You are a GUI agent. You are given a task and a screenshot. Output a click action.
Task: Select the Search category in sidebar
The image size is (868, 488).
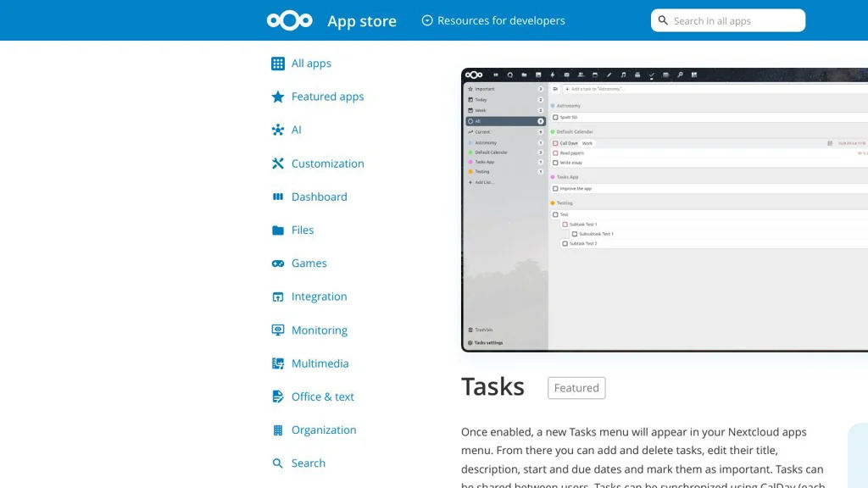pyautogui.click(x=299, y=463)
